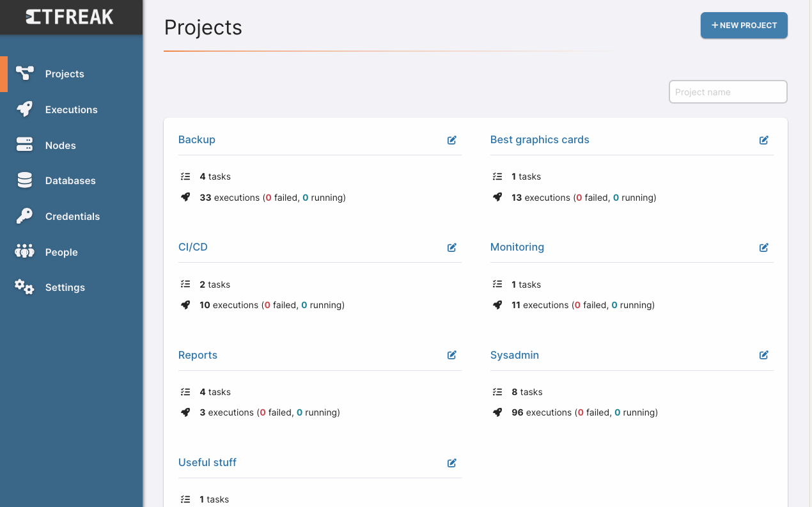Click the rocket icon beside 96 executions
Screen dimensions: 812x507
pyautogui.click(x=497, y=412)
